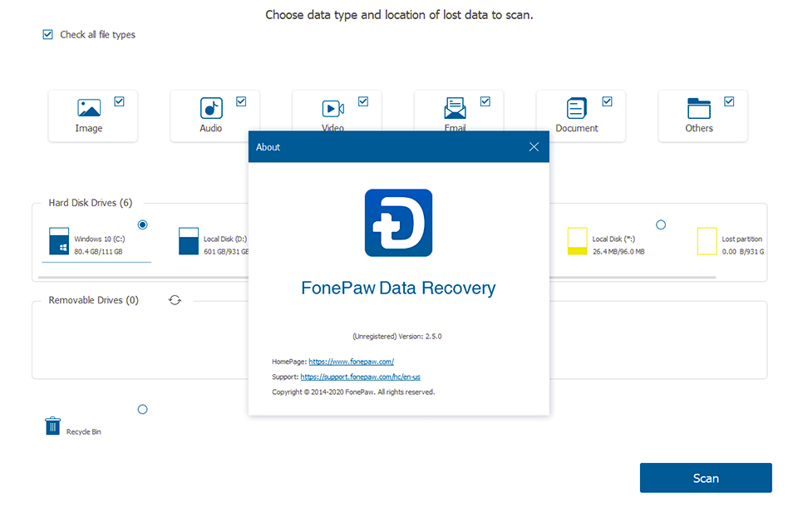Click the FonePaw Data Recovery logo
798x532 pixels.
pyautogui.click(x=398, y=222)
